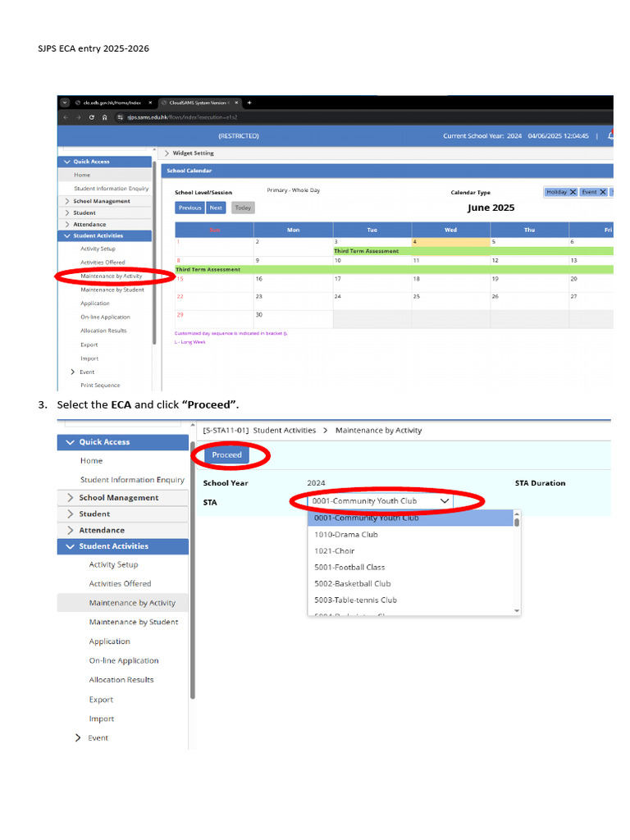The image size is (630, 840).
Task: Select calendar day 4 highlighted under Wed
Action: [x=450, y=242]
